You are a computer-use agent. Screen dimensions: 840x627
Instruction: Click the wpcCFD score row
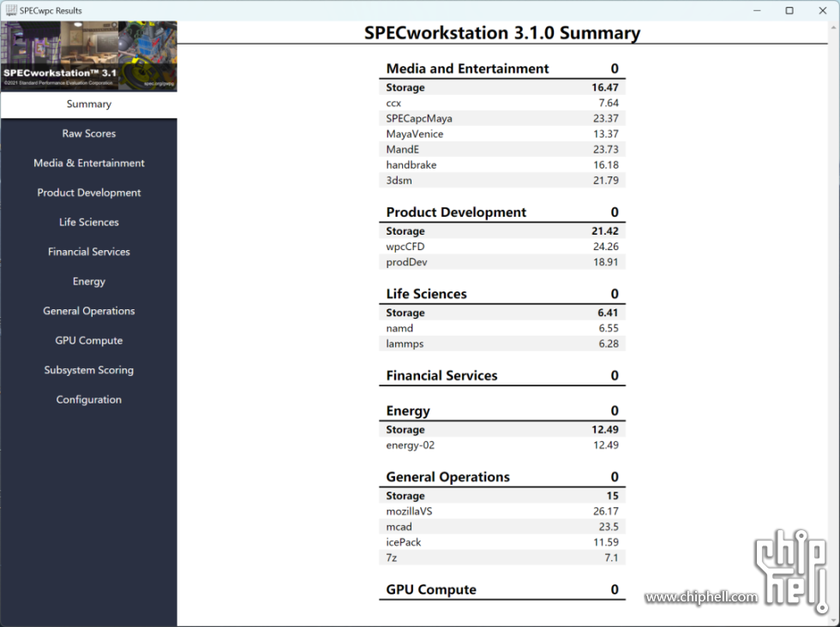pyautogui.click(x=501, y=247)
